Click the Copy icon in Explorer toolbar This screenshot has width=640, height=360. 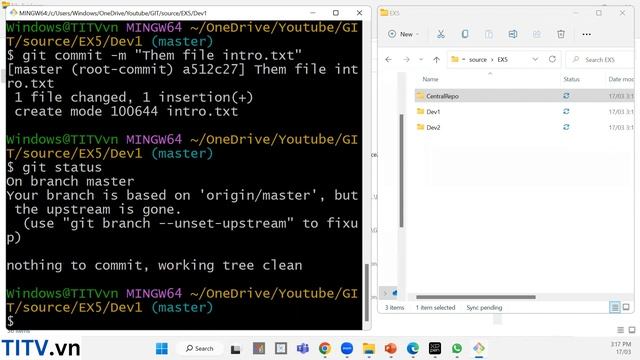pos(464,34)
